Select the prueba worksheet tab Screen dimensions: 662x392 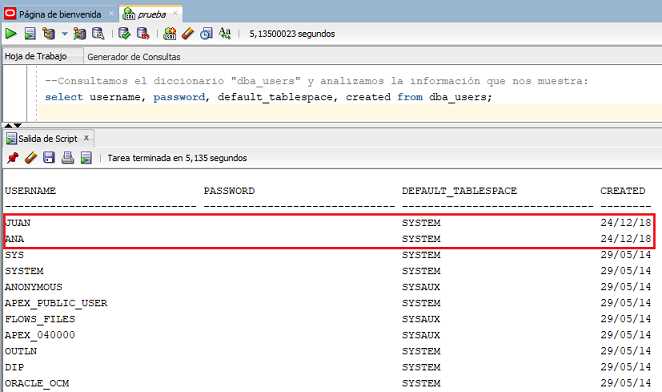tap(152, 14)
